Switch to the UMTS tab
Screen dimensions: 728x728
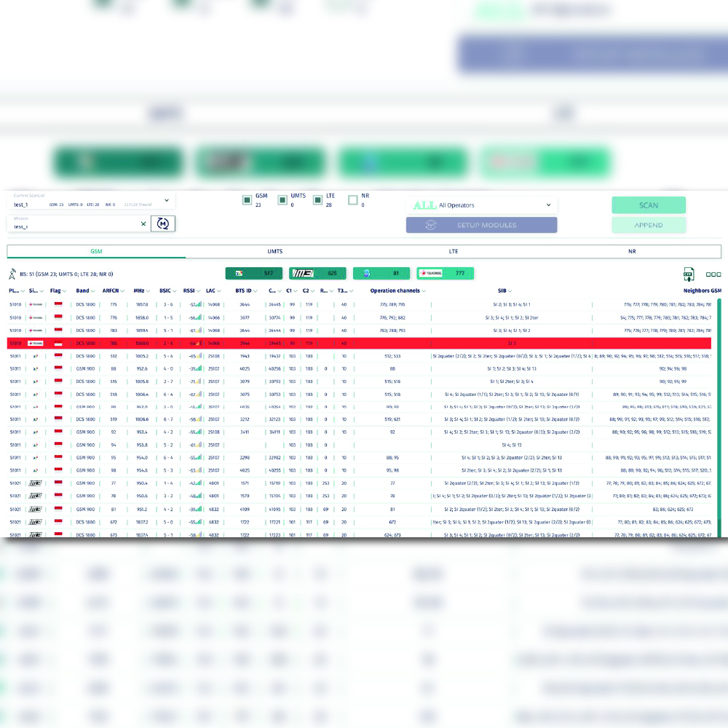(x=275, y=251)
